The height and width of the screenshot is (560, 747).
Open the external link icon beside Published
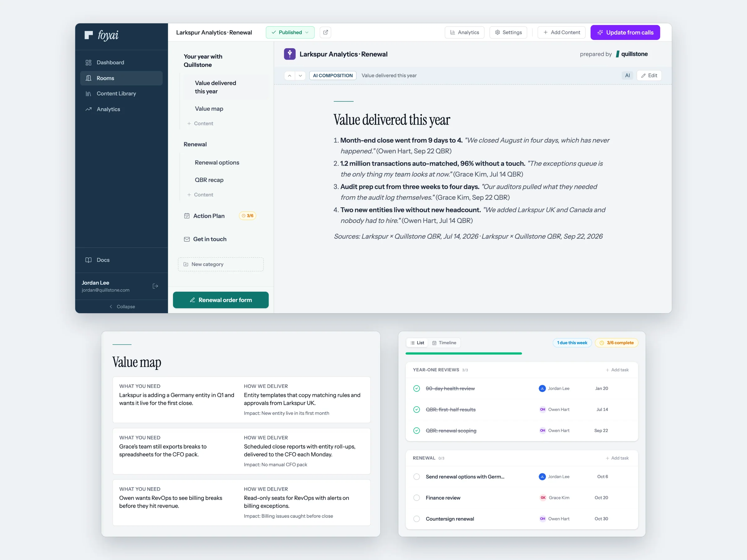tap(325, 32)
